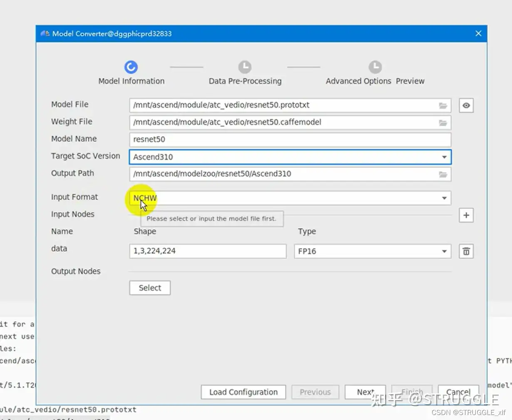Click the Type column header
The height and width of the screenshot is (420, 512).
click(x=307, y=231)
